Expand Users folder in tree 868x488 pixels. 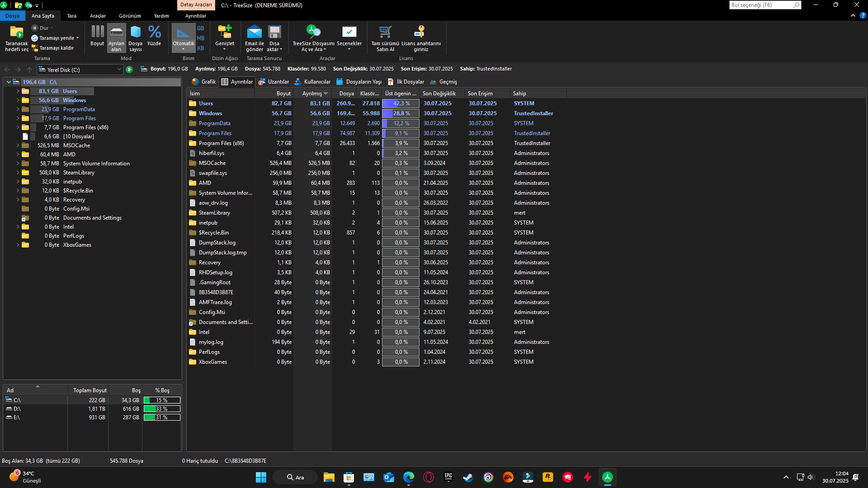click(x=18, y=91)
